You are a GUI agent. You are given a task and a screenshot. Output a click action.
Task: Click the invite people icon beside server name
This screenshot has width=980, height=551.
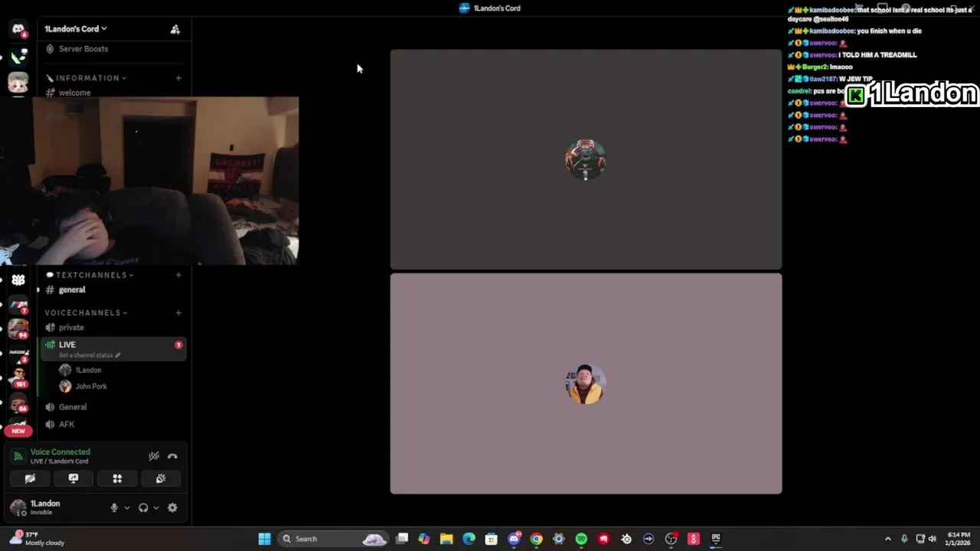click(x=175, y=29)
